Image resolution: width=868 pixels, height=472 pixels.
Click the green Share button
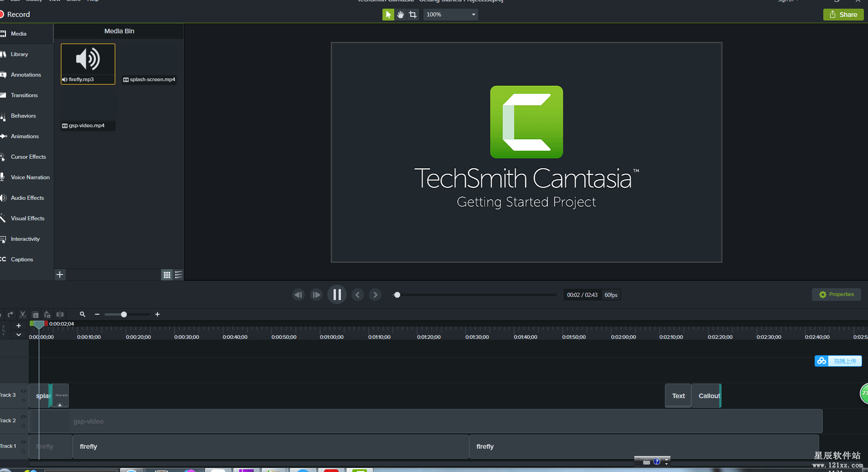pyautogui.click(x=843, y=15)
